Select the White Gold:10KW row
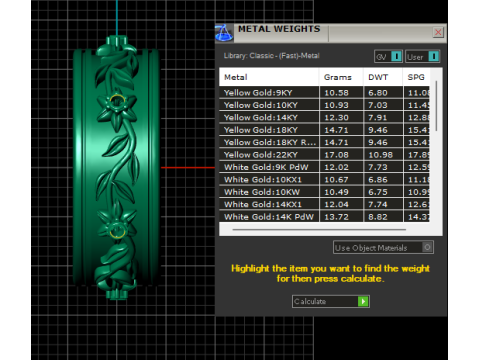The height and width of the screenshot is (360, 480). tap(324, 192)
